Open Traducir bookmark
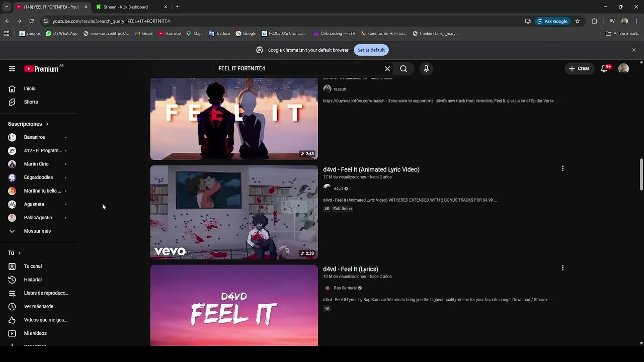644x362 pixels. pos(219,34)
